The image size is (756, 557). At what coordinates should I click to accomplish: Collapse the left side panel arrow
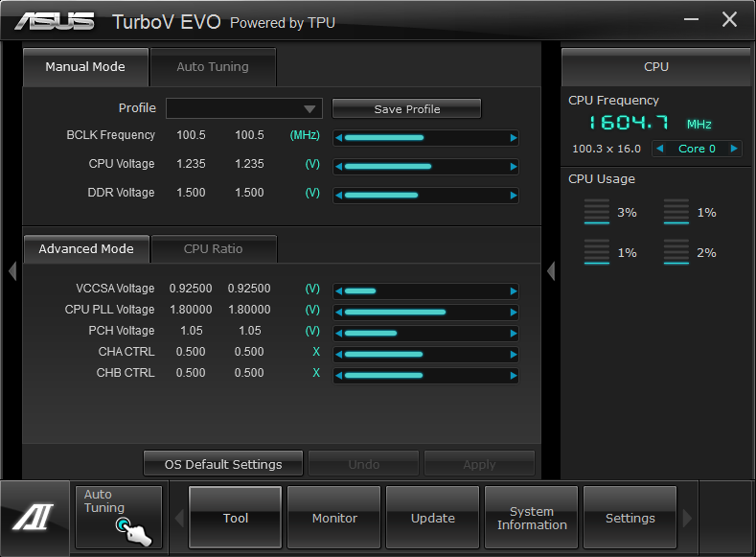(x=12, y=270)
